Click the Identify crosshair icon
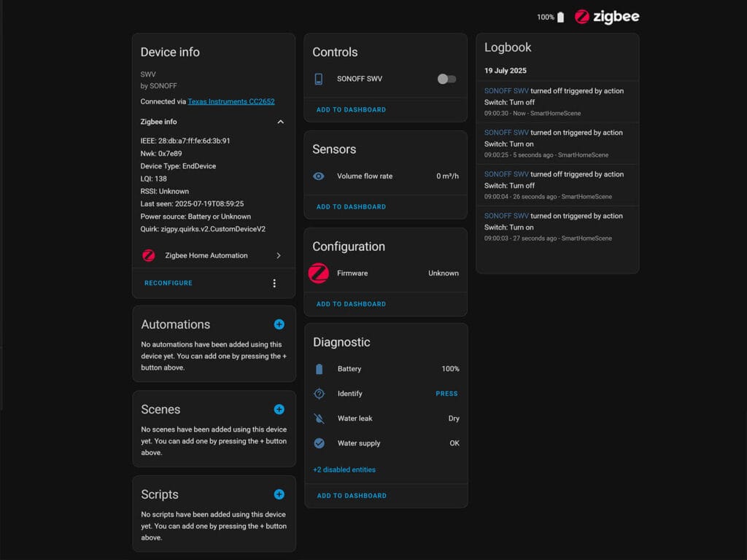Viewport: 747px width, 560px height. click(320, 394)
